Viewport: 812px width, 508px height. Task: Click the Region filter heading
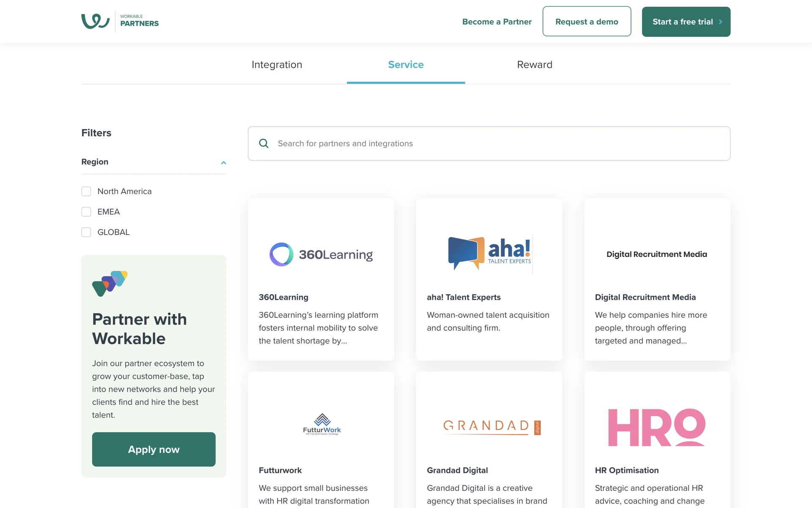95,162
